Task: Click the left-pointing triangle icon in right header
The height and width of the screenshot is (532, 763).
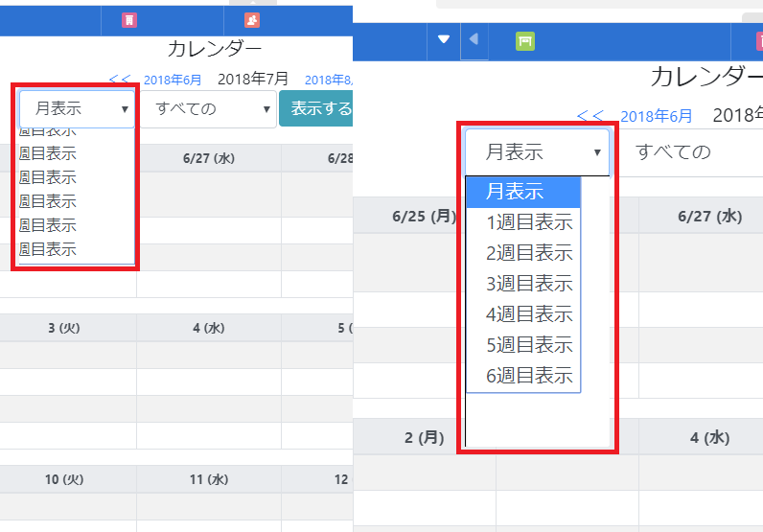Action: (474, 39)
